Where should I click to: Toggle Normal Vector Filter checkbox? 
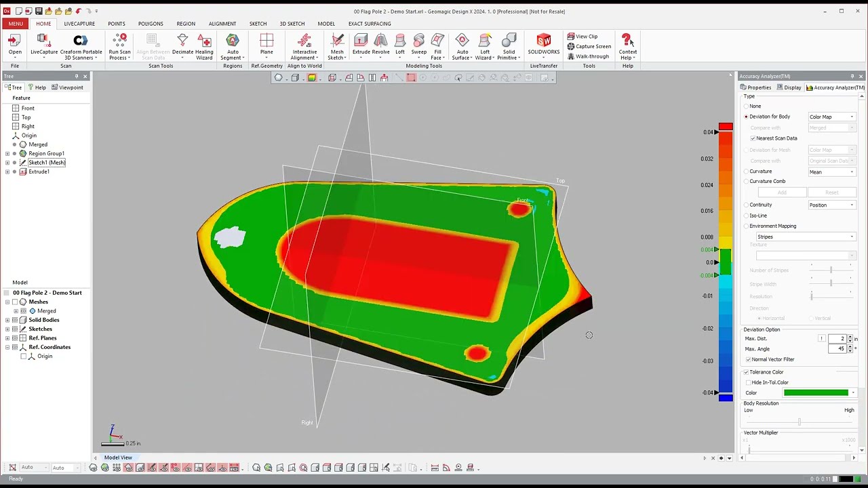coord(749,359)
